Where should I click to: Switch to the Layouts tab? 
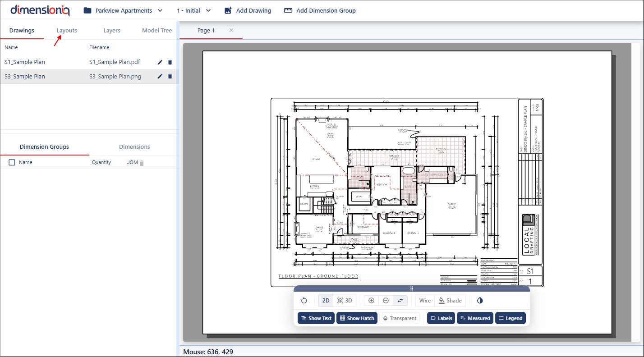click(67, 31)
